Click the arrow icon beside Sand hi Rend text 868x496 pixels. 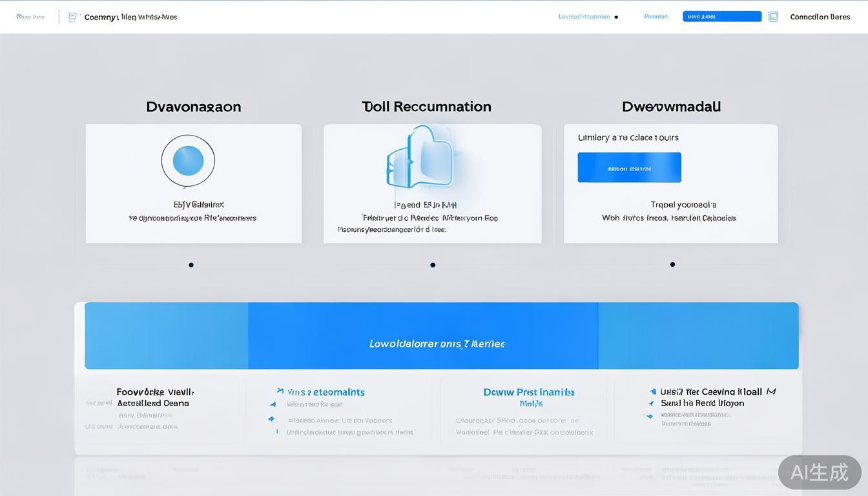[650, 404]
